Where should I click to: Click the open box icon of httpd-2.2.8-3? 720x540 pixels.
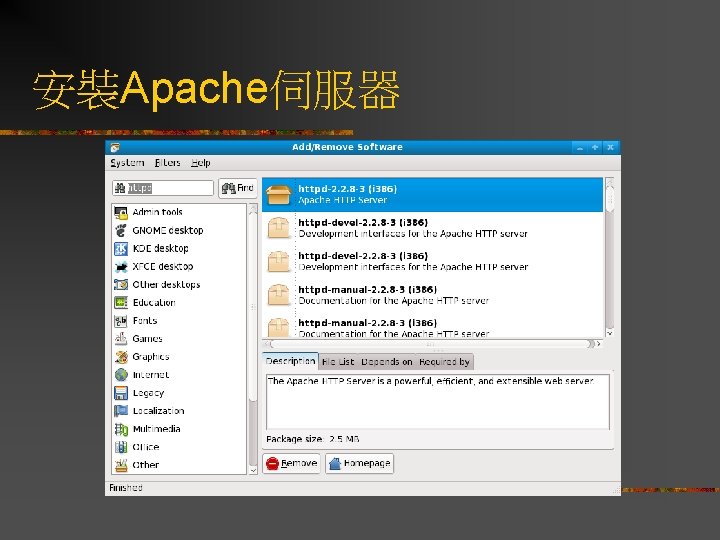click(x=279, y=195)
